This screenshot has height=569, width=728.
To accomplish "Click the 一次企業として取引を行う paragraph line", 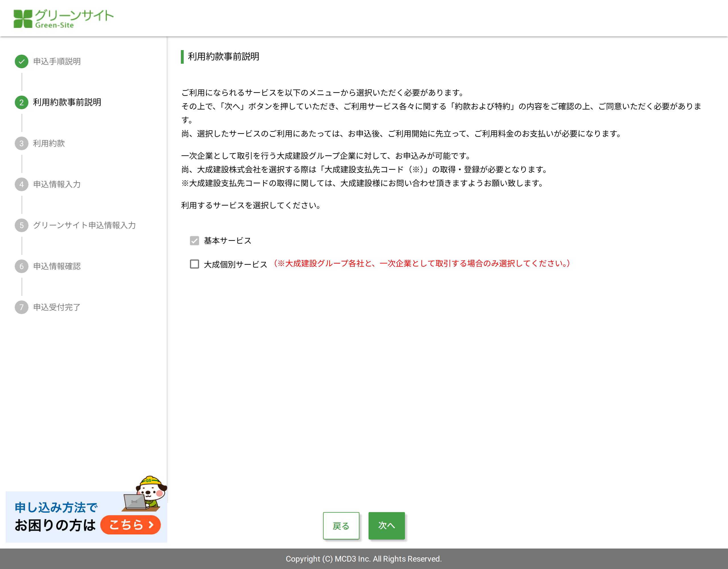I will pyautogui.click(x=326, y=156).
